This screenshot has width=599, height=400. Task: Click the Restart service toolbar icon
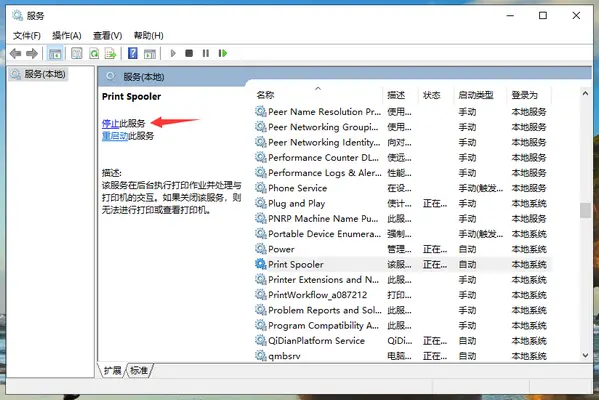point(223,53)
